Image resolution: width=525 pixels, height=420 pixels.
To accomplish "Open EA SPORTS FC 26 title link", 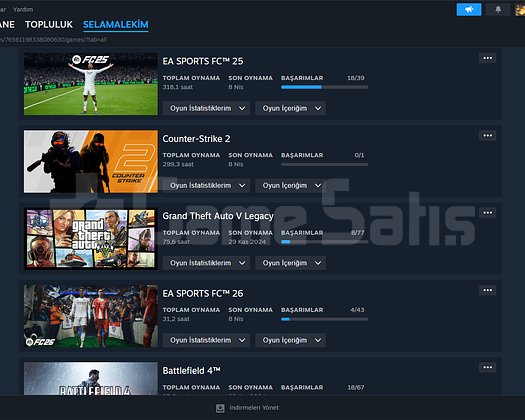I will point(203,294).
